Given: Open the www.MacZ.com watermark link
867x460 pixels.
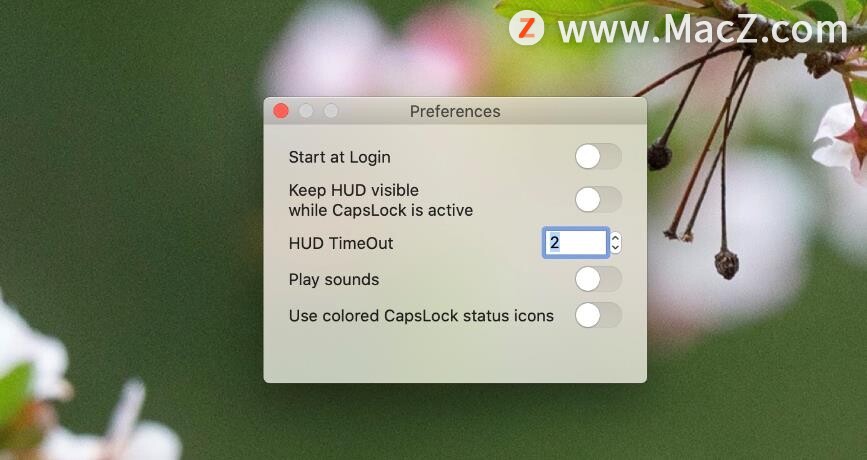Looking at the screenshot, I should [703, 29].
